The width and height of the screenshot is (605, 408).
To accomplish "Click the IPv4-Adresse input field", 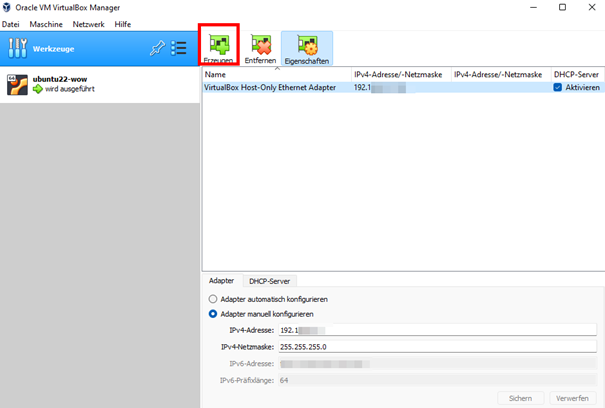I will coord(438,330).
